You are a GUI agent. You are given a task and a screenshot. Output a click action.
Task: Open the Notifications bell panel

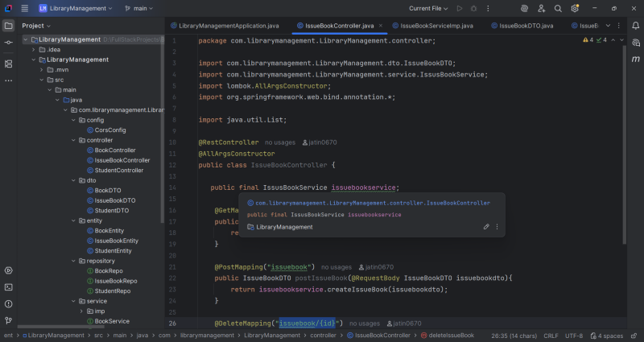pyautogui.click(x=636, y=25)
